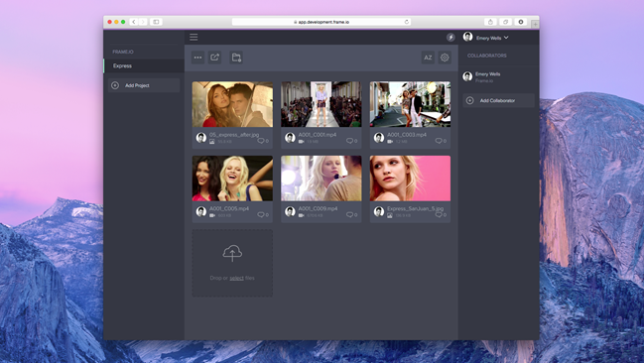
Task: Toggle the Safari sidebar button
Action: tap(156, 22)
